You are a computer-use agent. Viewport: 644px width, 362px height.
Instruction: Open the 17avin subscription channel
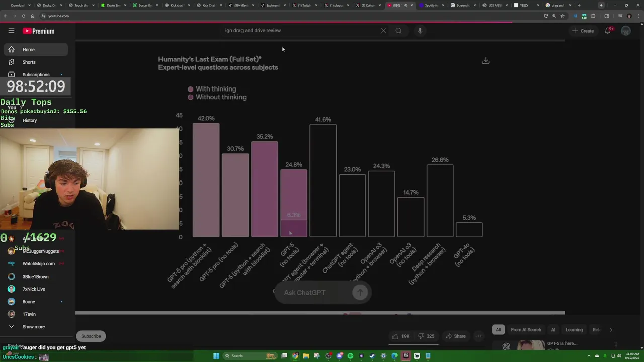(x=36, y=314)
